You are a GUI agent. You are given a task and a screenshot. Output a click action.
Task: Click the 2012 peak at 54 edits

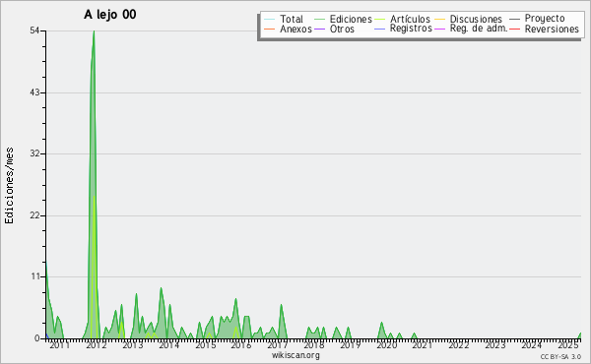[94, 31]
